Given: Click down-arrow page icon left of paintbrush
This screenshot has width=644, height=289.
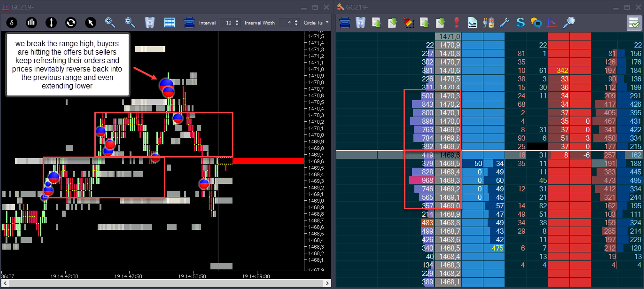Looking at the screenshot, I should pyautogui.click(x=392, y=23).
